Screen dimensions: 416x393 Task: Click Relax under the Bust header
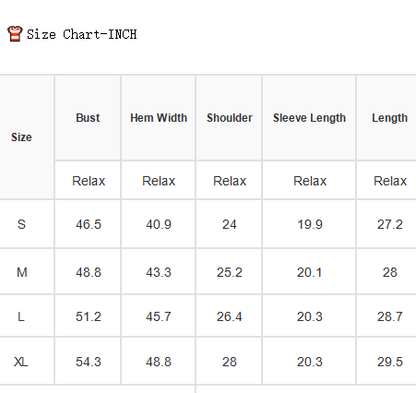pyautogui.click(x=89, y=181)
